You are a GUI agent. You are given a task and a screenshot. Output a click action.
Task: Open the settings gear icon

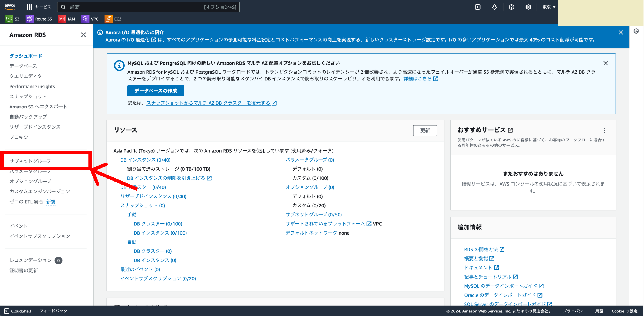pos(528,7)
